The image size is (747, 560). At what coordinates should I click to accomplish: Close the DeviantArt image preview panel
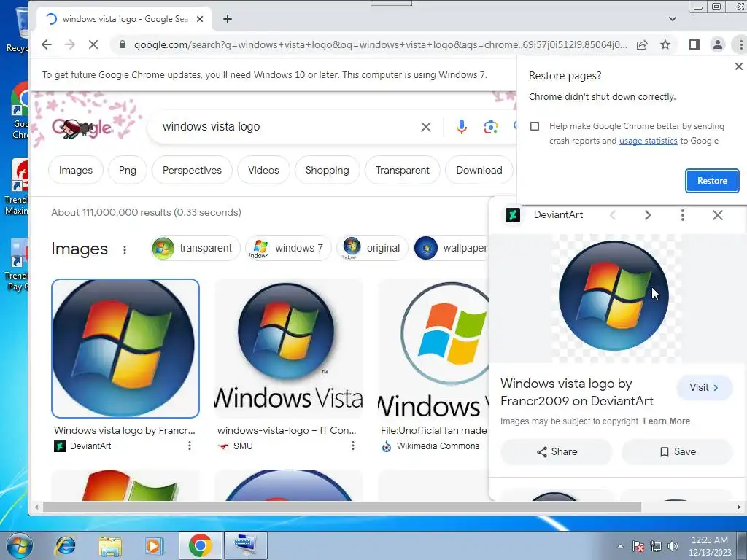point(718,215)
